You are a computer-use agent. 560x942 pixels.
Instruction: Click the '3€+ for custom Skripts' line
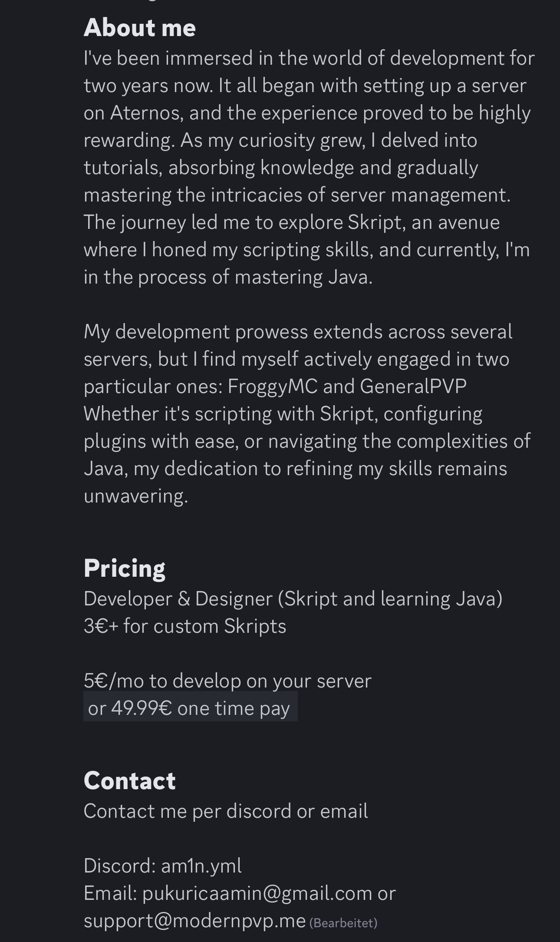tap(185, 626)
